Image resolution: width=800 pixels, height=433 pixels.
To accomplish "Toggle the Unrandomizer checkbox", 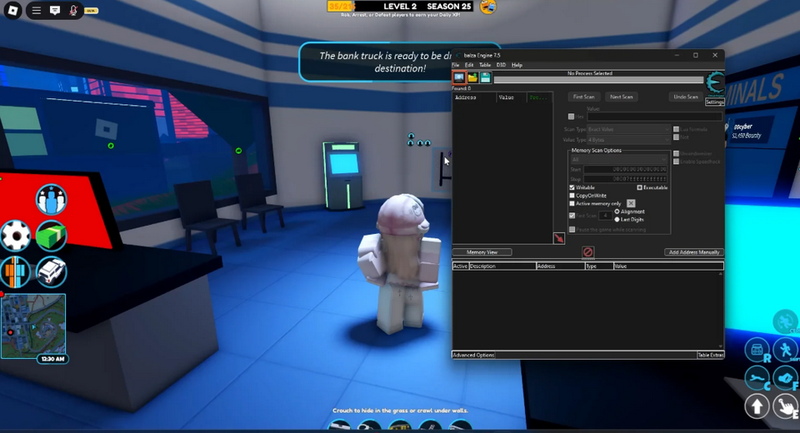I will [676, 153].
